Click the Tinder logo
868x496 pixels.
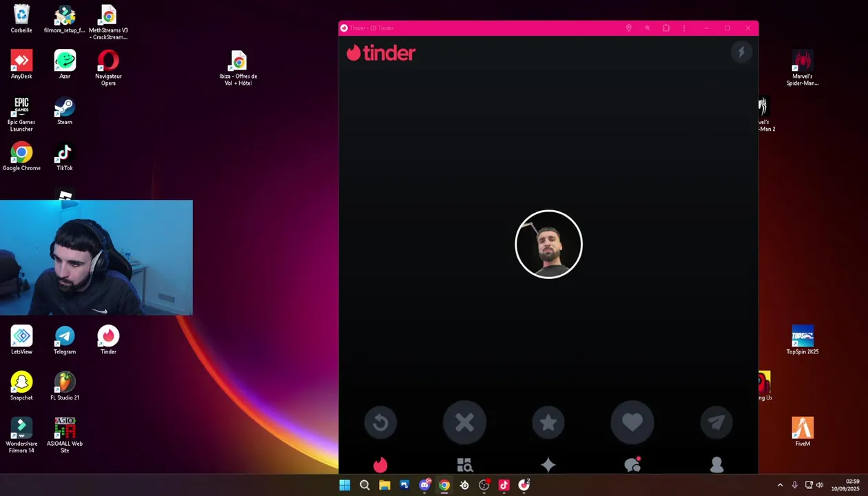tap(381, 53)
